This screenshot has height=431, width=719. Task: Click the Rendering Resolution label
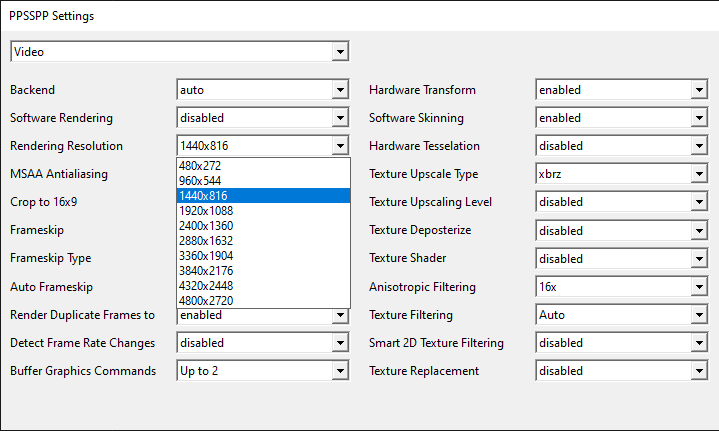click(66, 146)
